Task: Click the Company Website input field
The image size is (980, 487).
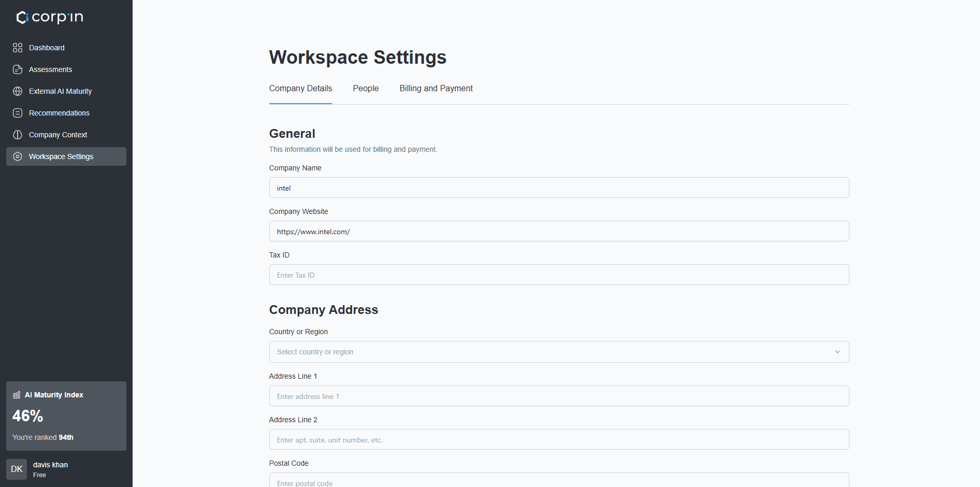Action: (x=559, y=231)
